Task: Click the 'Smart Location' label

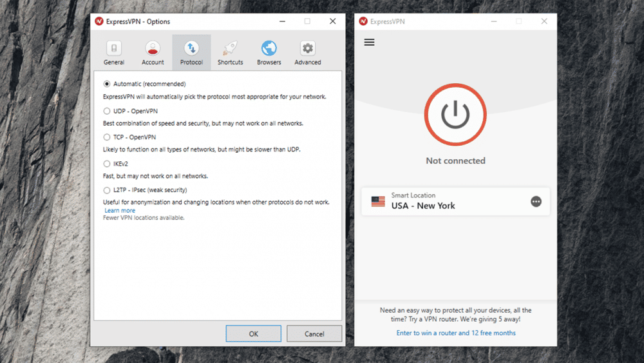Action: point(413,195)
